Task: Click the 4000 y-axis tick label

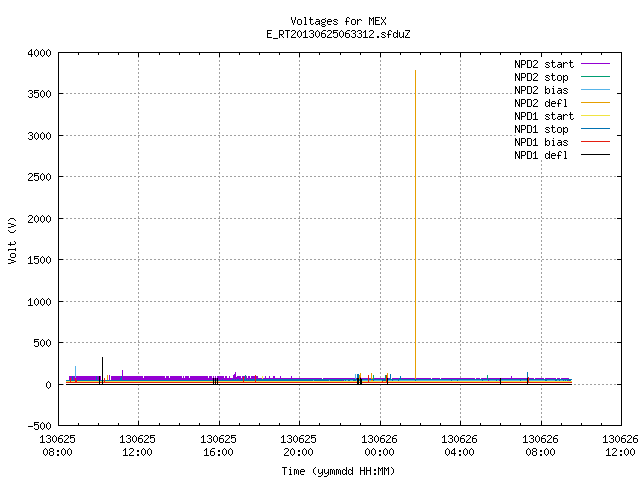Action: 40,53
